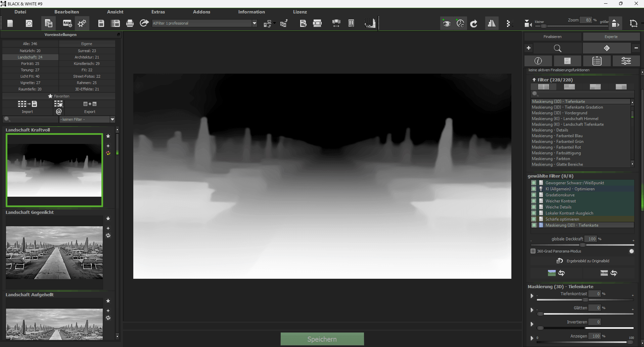Toggle the Gradationskurve filter checkbox
Image resolution: width=644 pixels, height=347 pixels.
pos(534,195)
